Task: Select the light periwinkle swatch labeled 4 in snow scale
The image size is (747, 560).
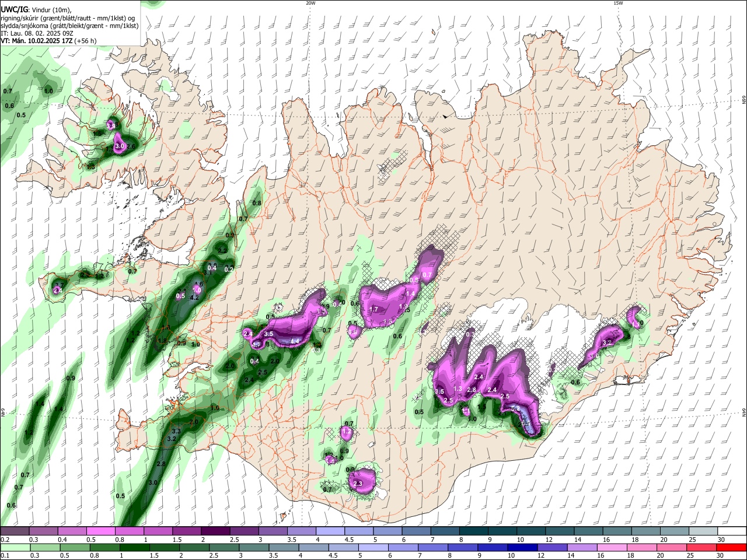Action: pos(330,531)
